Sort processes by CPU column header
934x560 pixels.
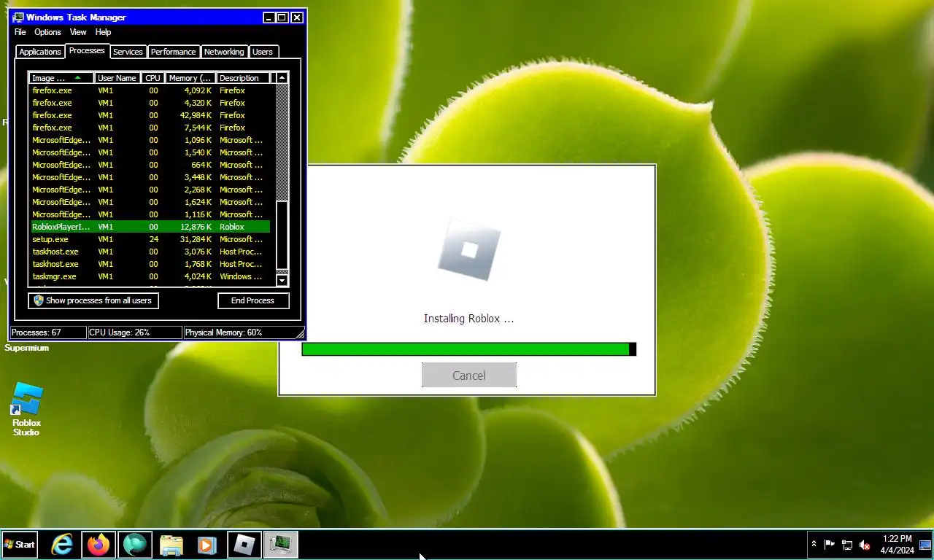[153, 78]
